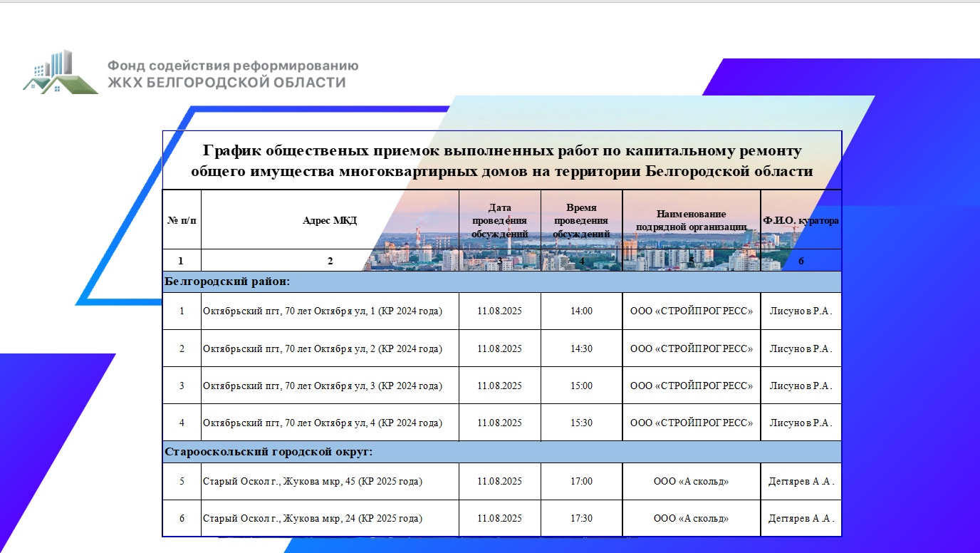Click 'Наименование подрядной организации' header
This screenshot has width=980, height=553.
pos(691,220)
